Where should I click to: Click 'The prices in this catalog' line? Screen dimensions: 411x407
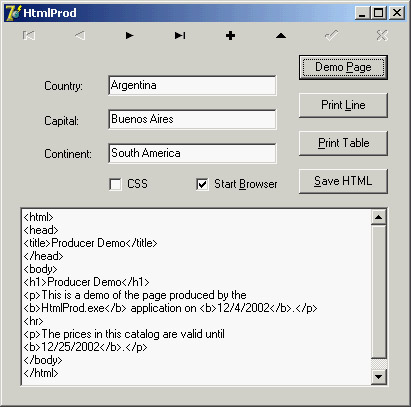click(124, 334)
